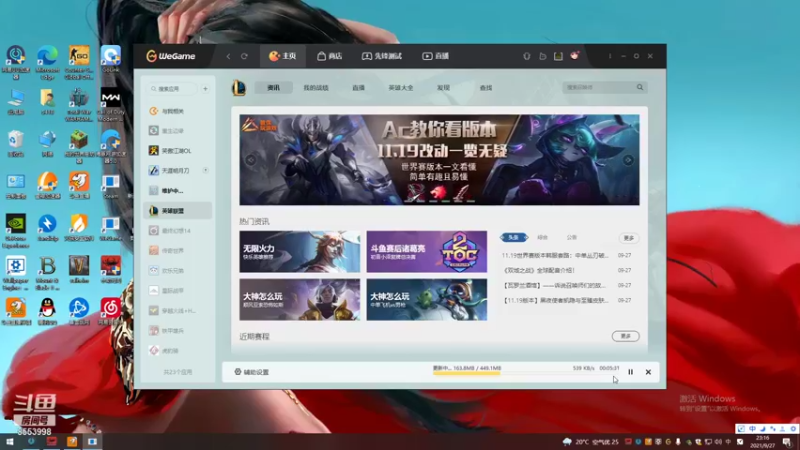800x450 pixels.
Task: Open the 先锋测试 pioneer test tab
Action: coord(382,56)
